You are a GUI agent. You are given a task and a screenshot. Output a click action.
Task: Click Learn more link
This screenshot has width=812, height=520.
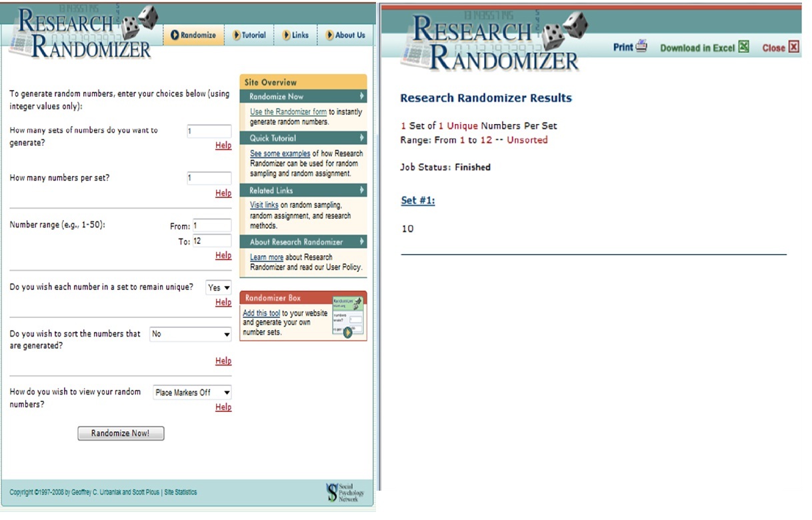(267, 257)
